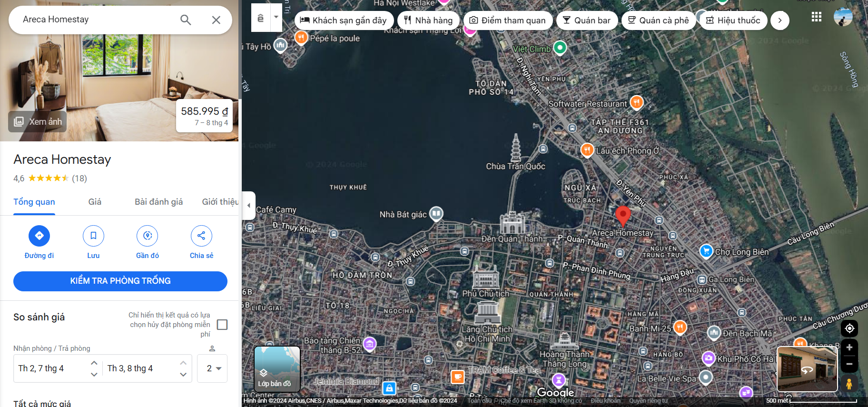This screenshot has width=868, height=407.
Task: Click the check-out date Th 3, 8 thg 4
Action: pyautogui.click(x=130, y=368)
